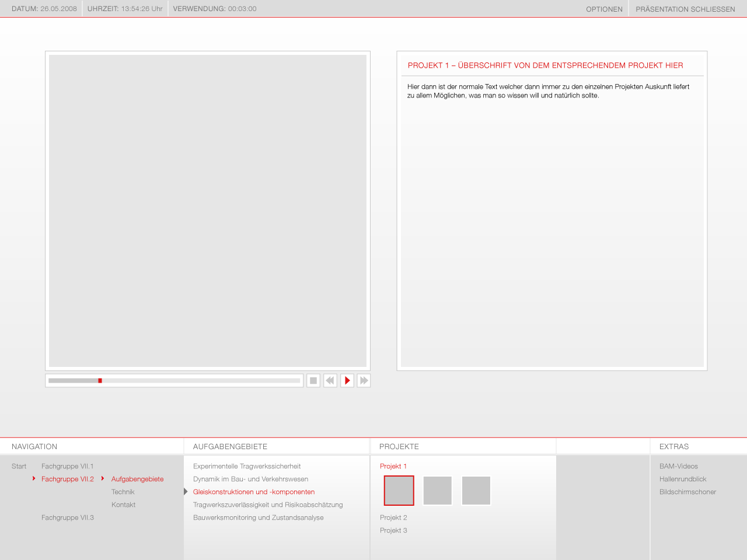The image size is (747, 560).
Task: Click the red arrow beside Fachgruppe VII.2
Action: pos(34,478)
